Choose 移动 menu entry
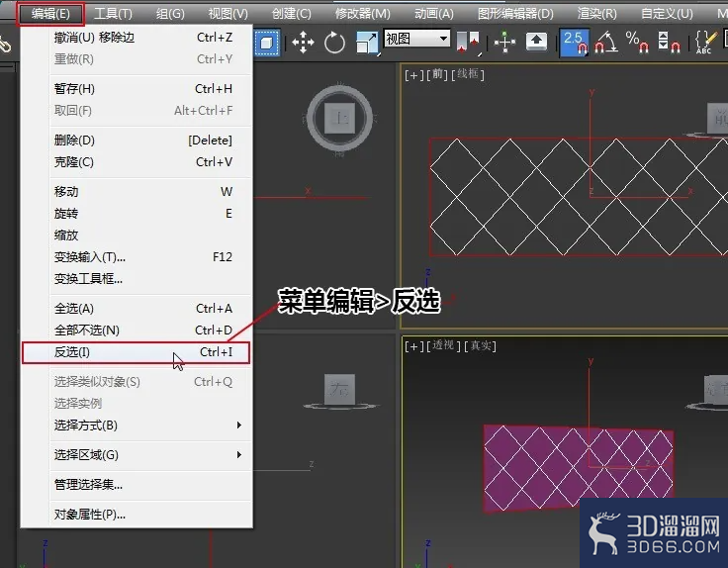 (136, 192)
